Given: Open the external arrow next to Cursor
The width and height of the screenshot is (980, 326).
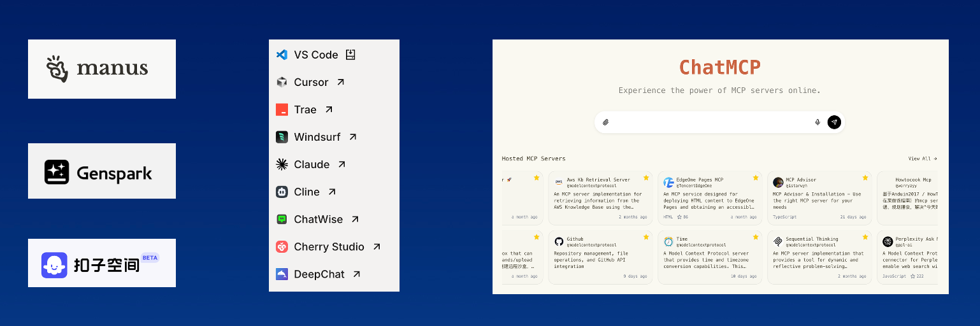Looking at the screenshot, I should click(x=341, y=82).
